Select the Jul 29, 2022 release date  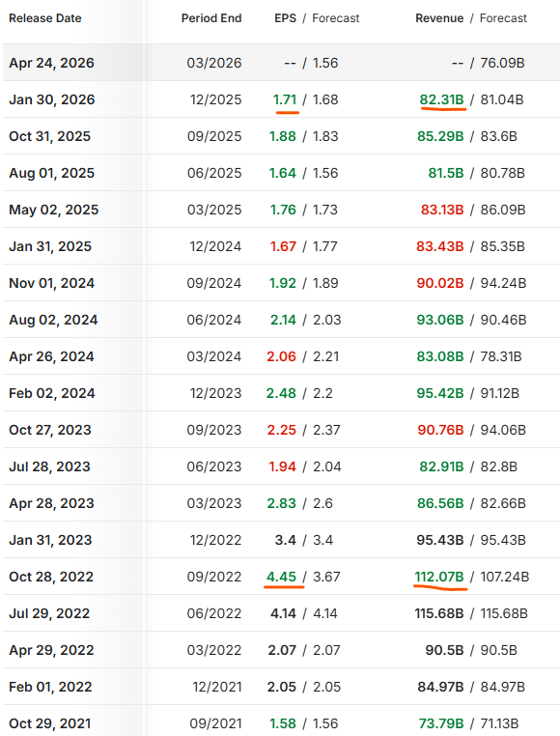pyautogui.click(x=49, y=613)
